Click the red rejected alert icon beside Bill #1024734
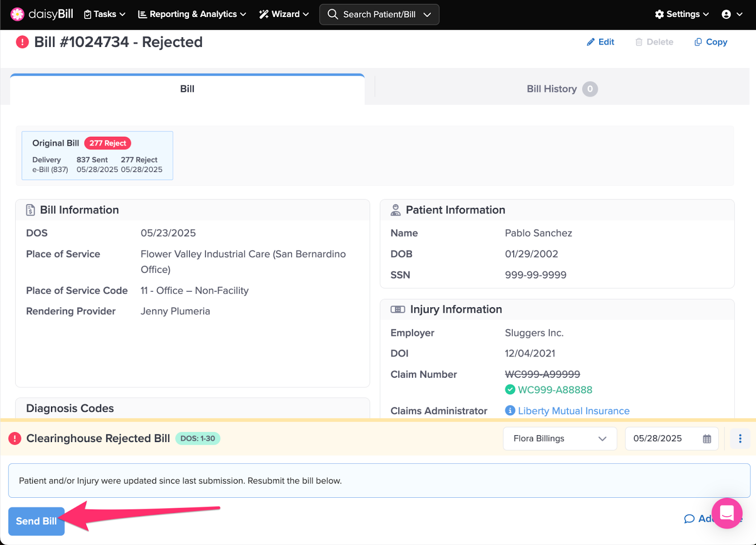756x545 pixels. (x=22, y=42)
